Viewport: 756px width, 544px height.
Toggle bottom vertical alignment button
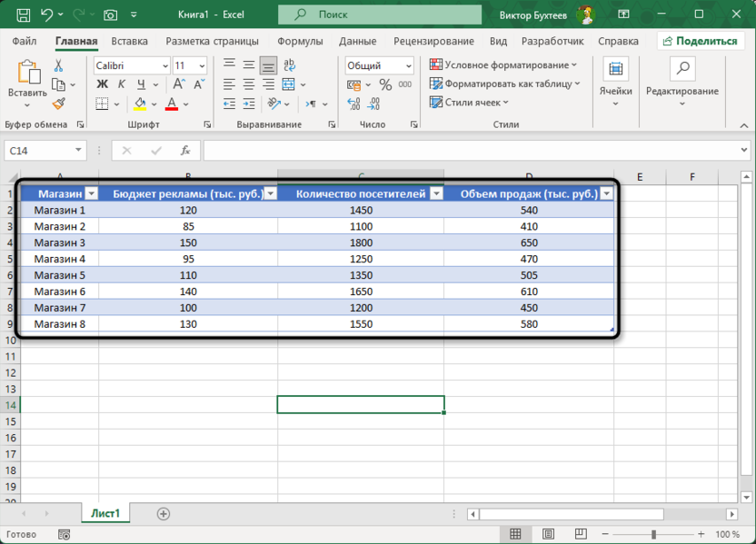[268, 65]
